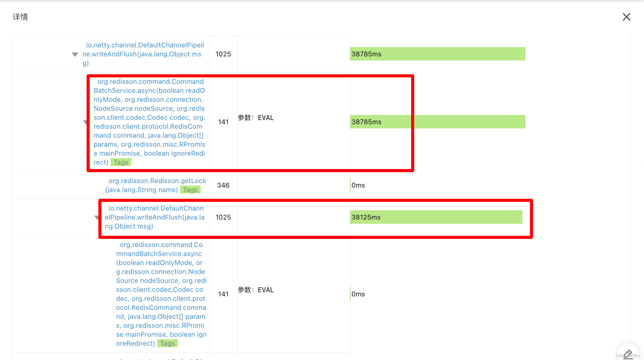
Task: Click line number 346 in getLock row
Action: point(223,185)
